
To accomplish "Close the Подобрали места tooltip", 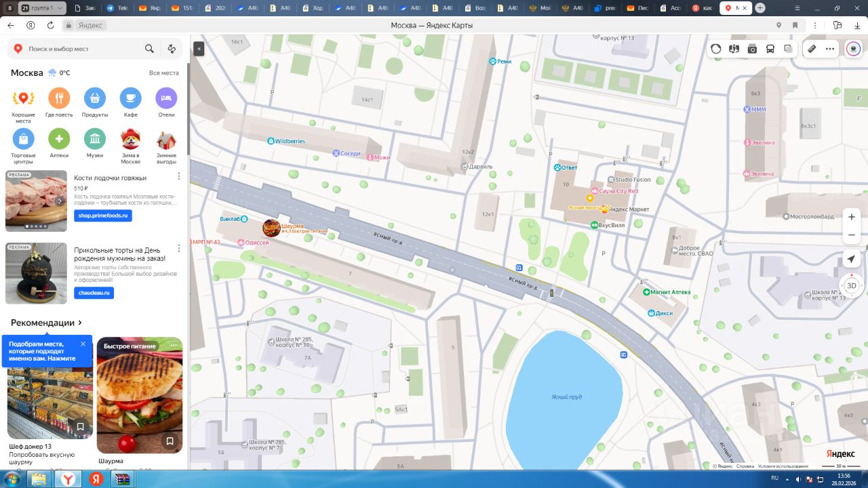I will pyautogui.click(x=83, y=344).
